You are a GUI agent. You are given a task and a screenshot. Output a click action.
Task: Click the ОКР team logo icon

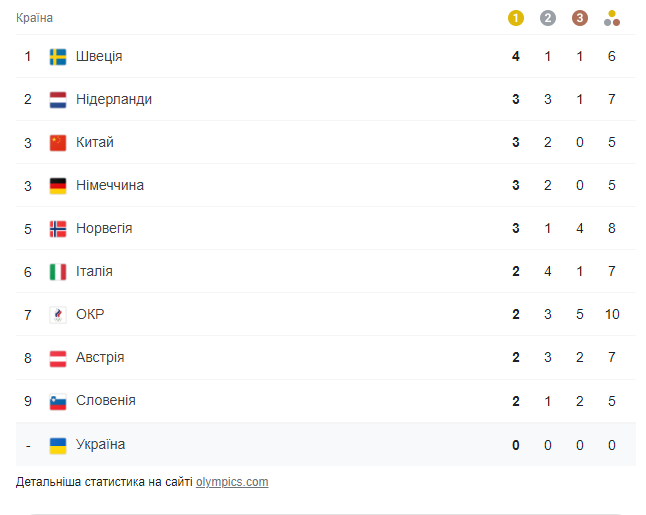(58, 315)
